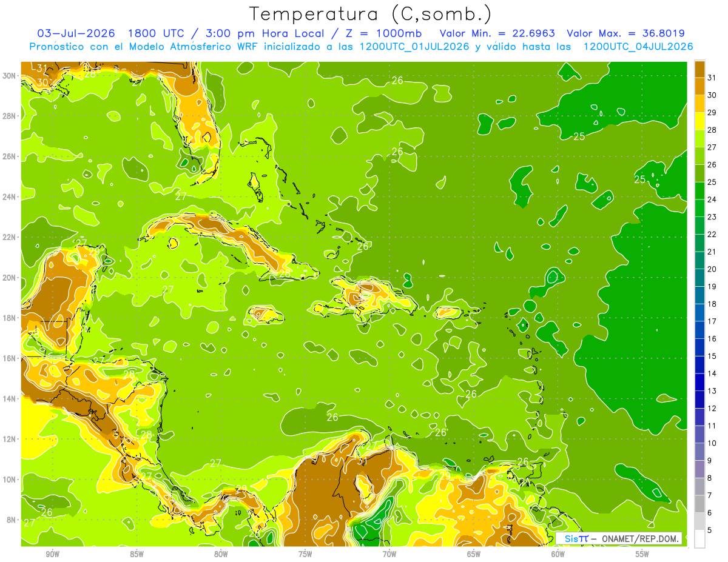Click the legend scale label '11'
This screenshot has height=562, width=728.
click(712, 426)
